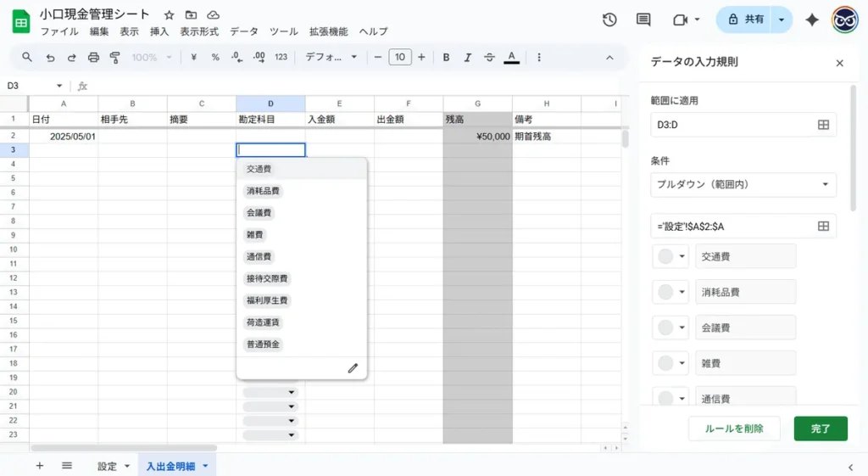Screen dimensions: 868x476
Task: Open the データ menu
Action: pyautogui.click(x=244, y=31)
